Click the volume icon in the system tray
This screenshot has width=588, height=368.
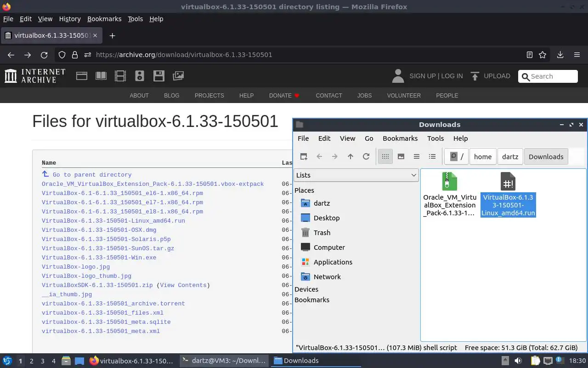coord(518,361)
